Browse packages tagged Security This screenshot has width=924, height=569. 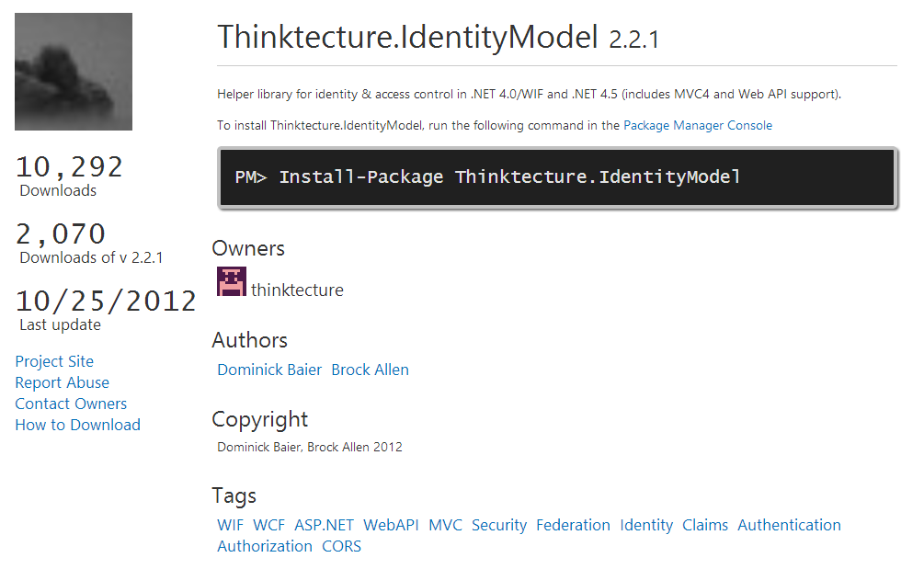coord(499,525)
